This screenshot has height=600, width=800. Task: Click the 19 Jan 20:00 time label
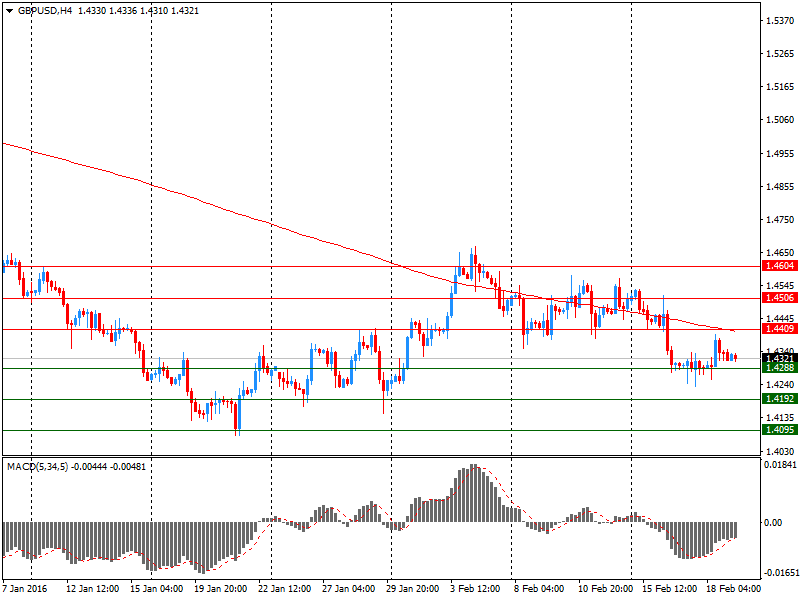coord(220,588)
